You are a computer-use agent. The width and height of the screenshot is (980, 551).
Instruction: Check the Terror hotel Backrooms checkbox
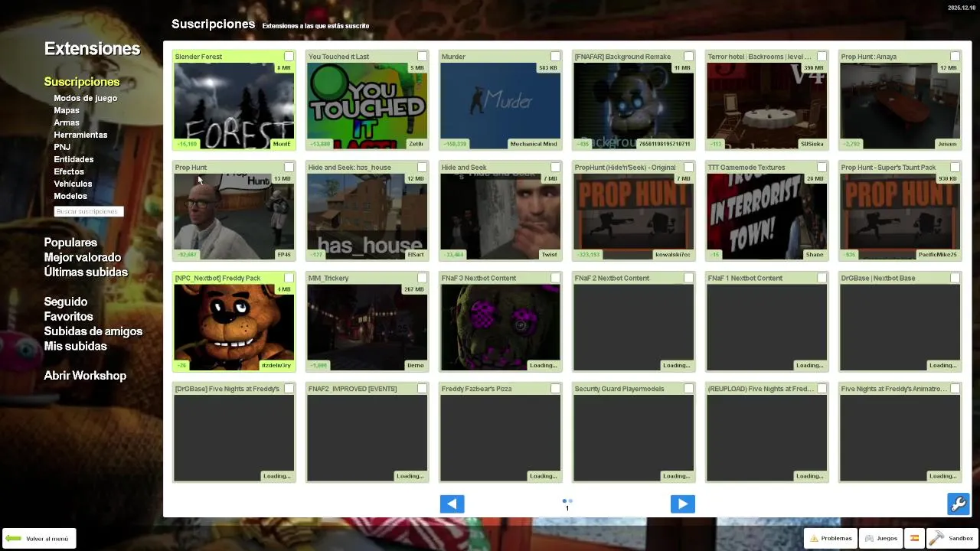[822, 57]
